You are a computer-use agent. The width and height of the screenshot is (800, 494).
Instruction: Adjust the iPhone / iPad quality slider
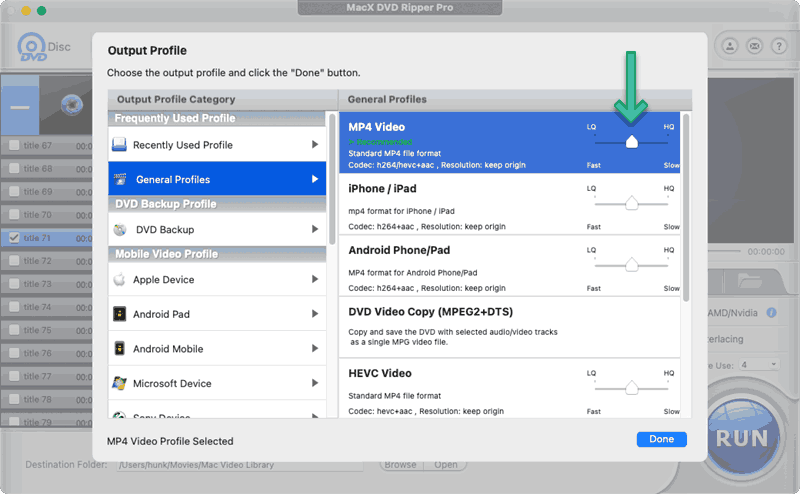pyautogui.click(x=632, y=204)
